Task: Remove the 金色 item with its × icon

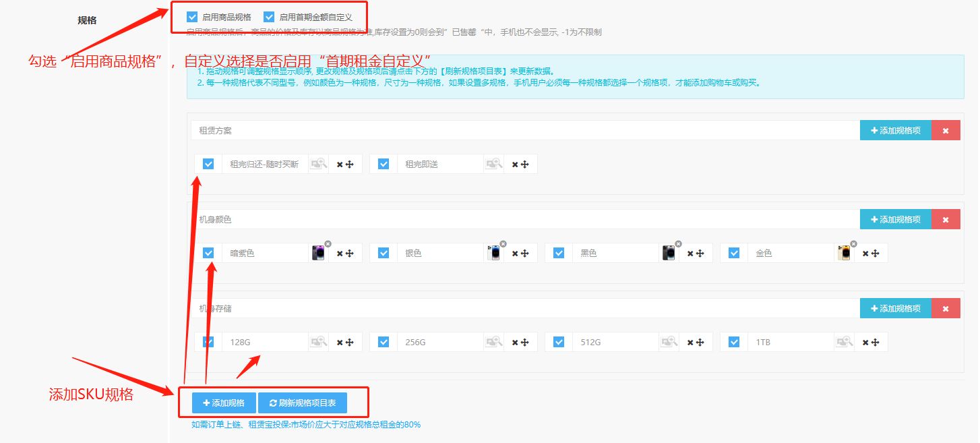Action: tap(865, 254)
